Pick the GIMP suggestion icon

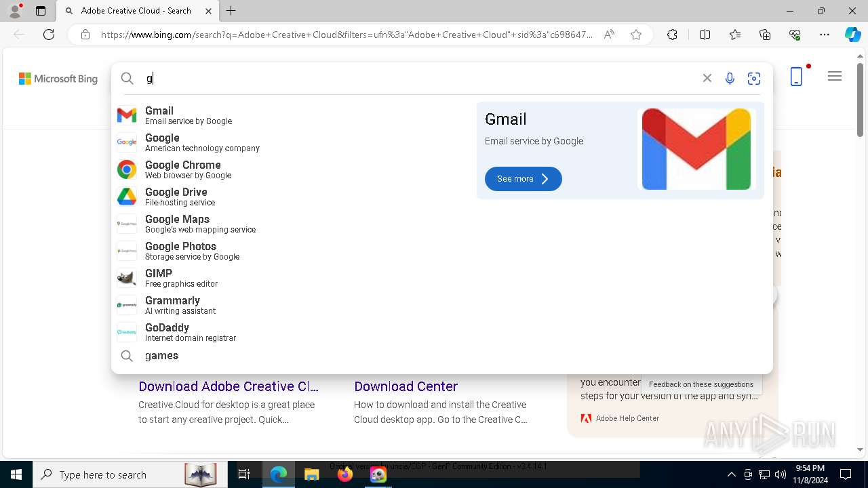coord(127,278)
